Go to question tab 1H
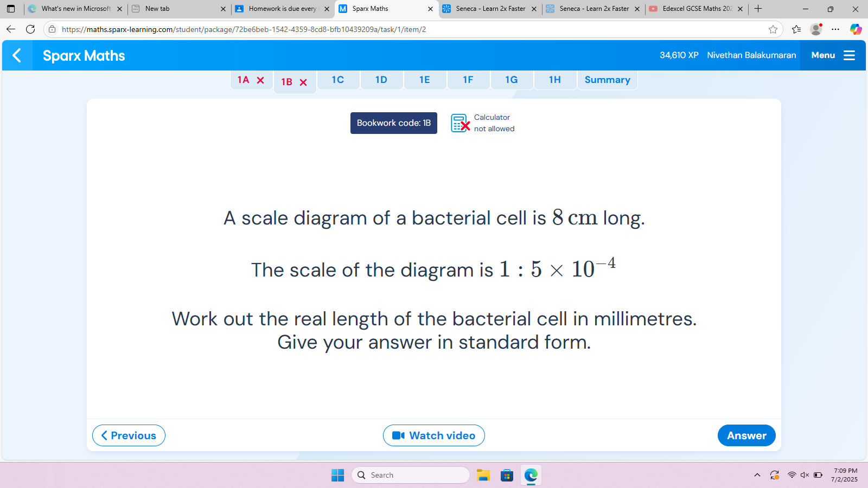The image size is (868, 488). [555, 80]
